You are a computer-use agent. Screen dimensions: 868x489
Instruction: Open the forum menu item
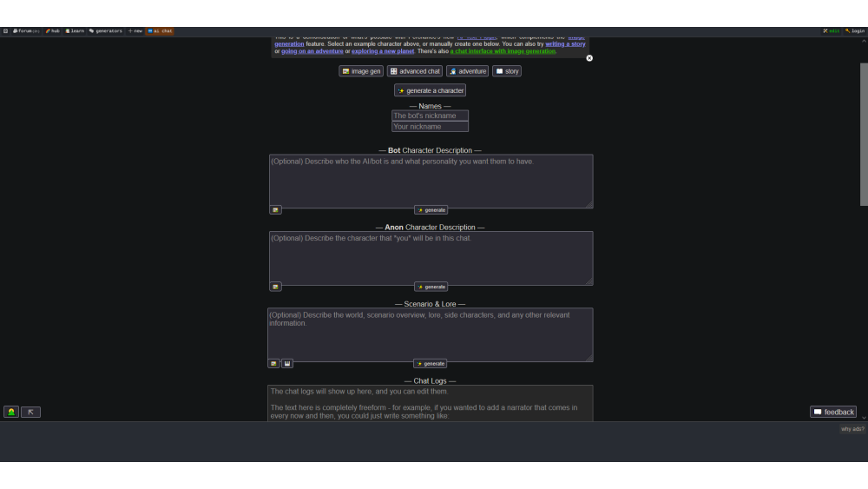point(26,31)
